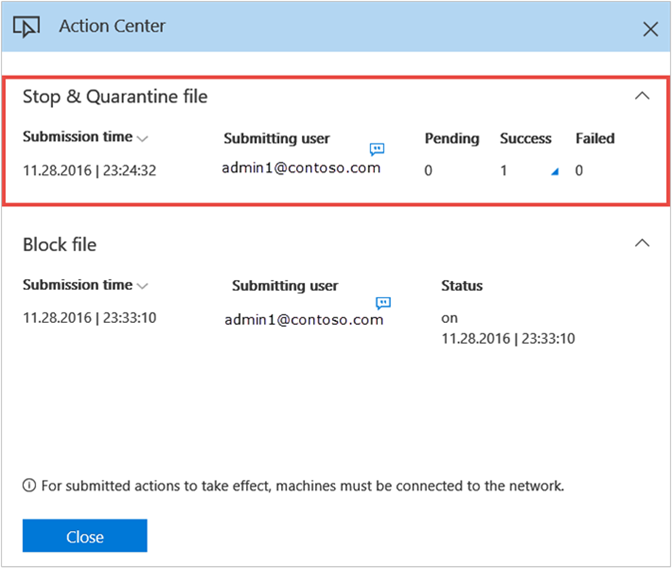Click the blue triangle beside Success count
Screen dimensions: 672x568
(554, 172)
